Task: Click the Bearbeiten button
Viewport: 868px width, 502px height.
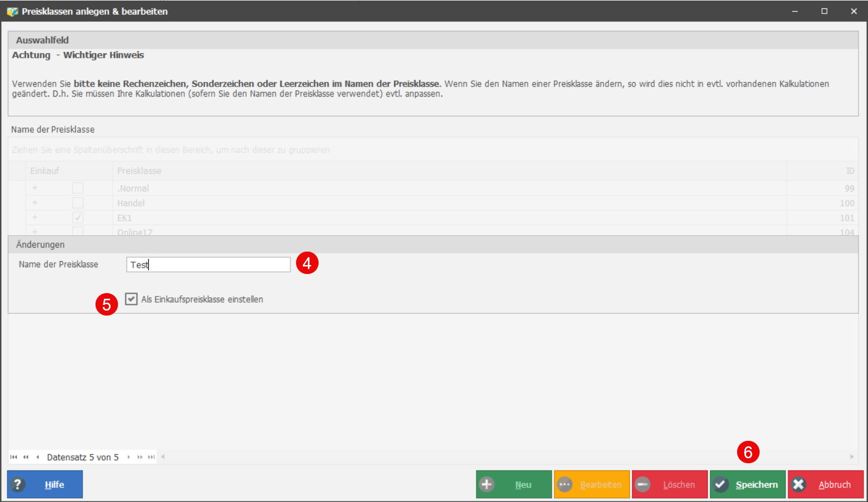Action: (592, 484)
